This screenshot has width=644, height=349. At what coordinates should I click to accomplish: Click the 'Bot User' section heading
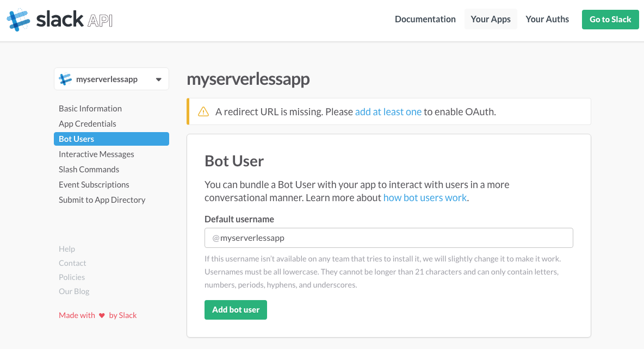234,161
